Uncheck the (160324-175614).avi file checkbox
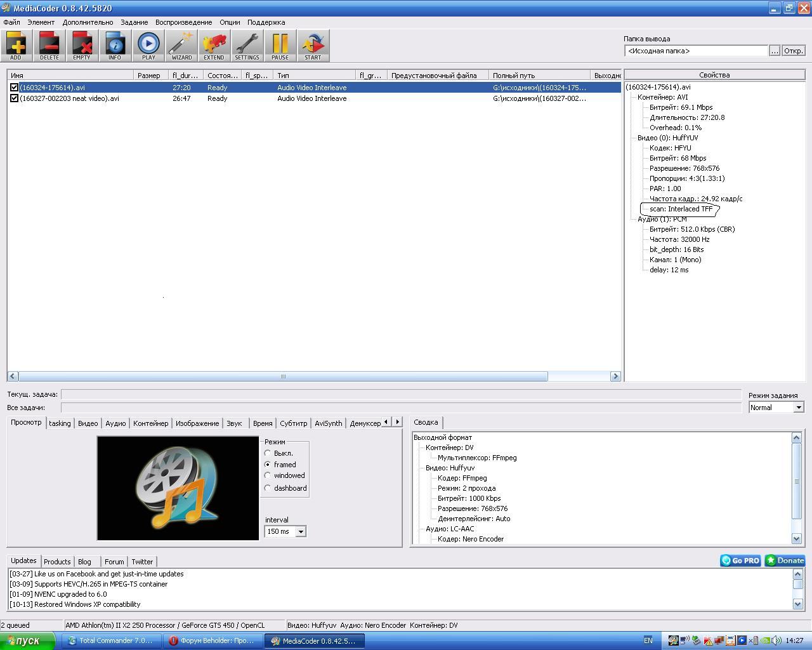Image resolution: width=812 pixels, height=650 pixels. click(14, 88)
